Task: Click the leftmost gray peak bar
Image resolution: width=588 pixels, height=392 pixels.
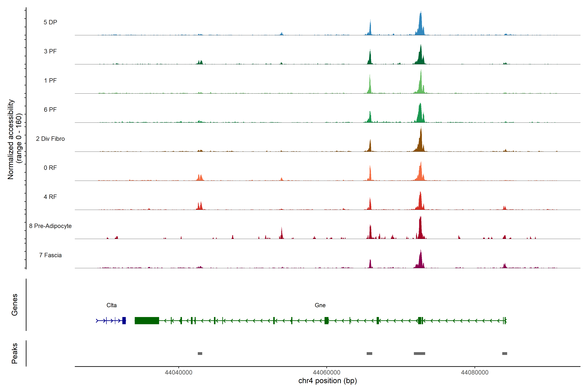Action: tap(200, 353)
